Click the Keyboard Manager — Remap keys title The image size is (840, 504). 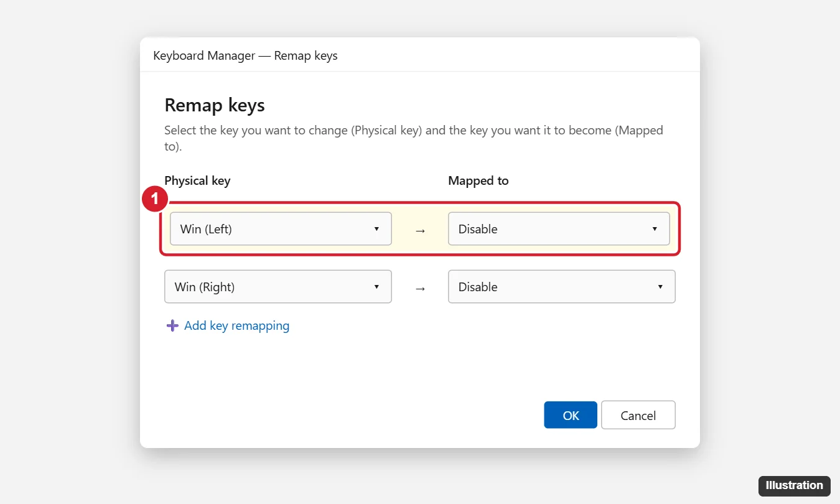coord(245,55)
